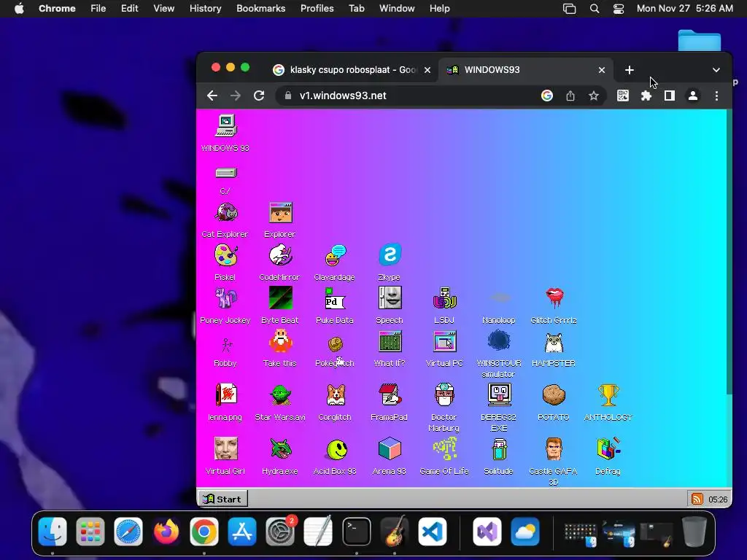
Task: Click the Windows 93 Start button
Action: (x=222, y=499)
